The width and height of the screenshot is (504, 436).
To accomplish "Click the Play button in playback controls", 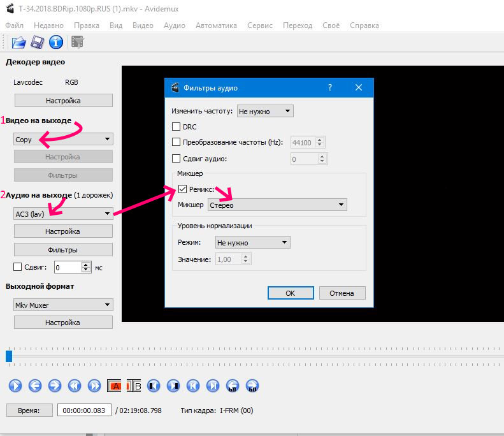I will [15, 386].
